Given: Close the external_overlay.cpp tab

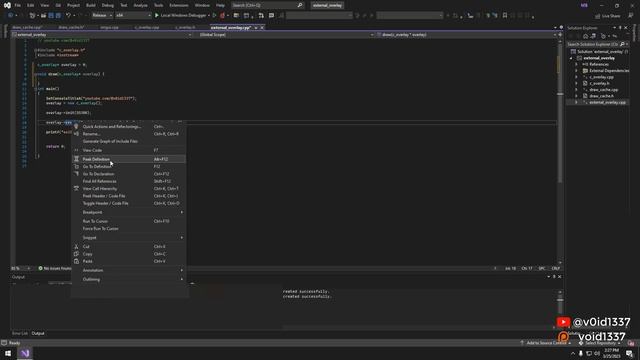Looking at the screenshot, I should [262, 27].
